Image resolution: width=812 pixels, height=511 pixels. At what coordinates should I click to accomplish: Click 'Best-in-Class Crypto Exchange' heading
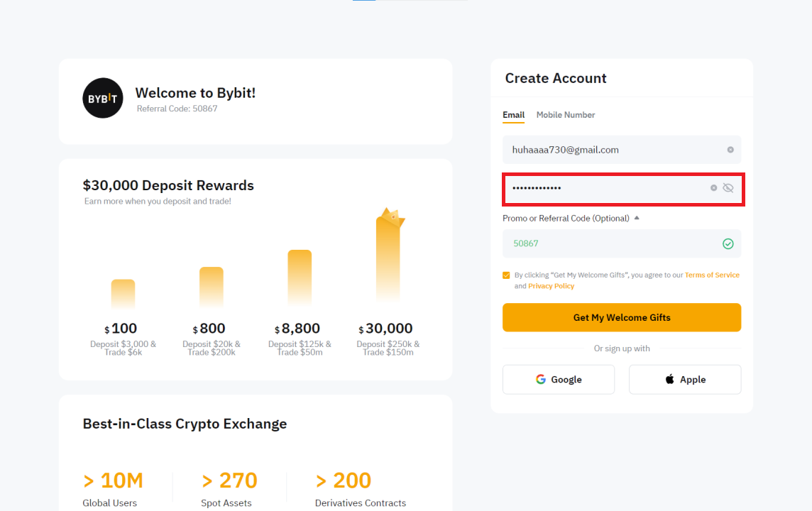pos(185,424)
